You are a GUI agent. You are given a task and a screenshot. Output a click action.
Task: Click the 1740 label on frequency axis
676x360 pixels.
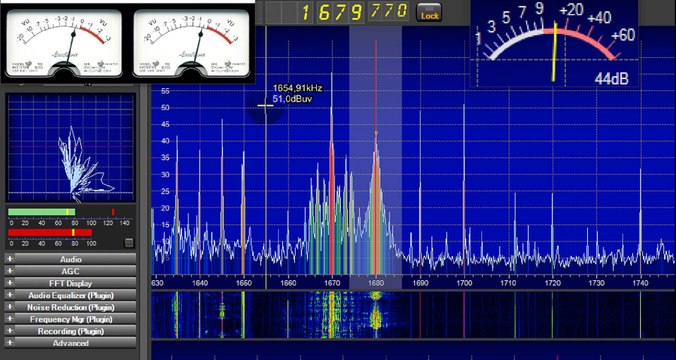pos(641,283)
